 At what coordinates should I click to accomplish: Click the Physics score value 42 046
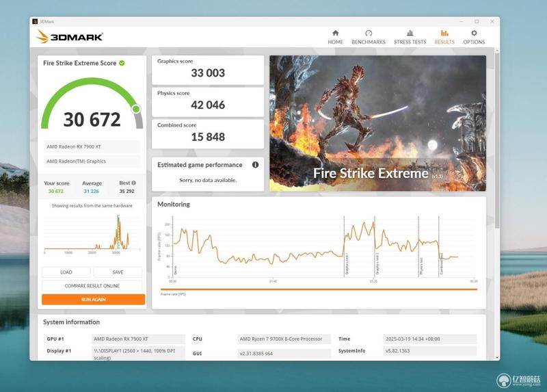[208, 105]
